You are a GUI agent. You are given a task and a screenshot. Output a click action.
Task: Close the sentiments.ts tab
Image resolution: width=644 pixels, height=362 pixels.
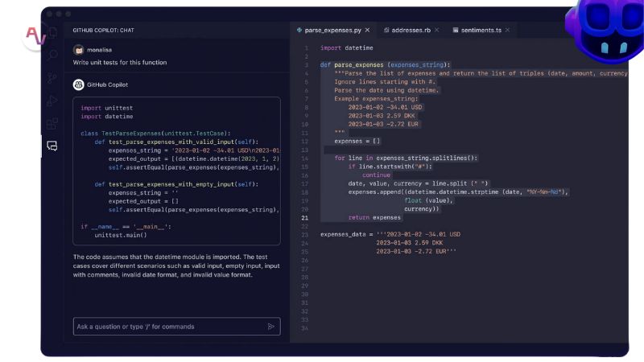click(508, 30)
